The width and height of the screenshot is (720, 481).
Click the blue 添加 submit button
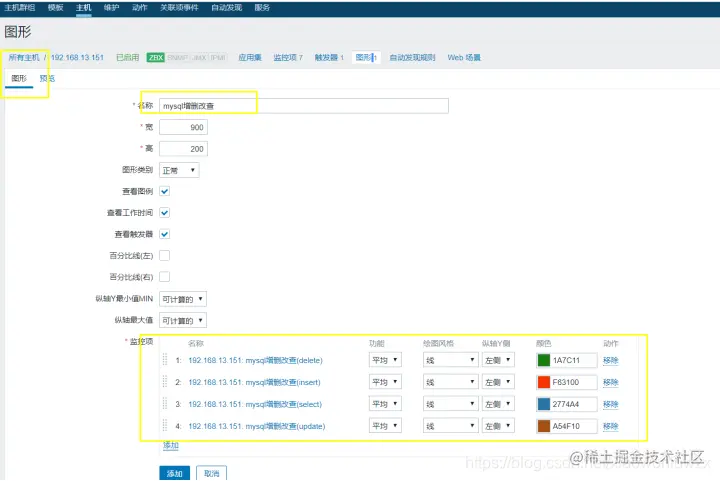click(174, 473)
